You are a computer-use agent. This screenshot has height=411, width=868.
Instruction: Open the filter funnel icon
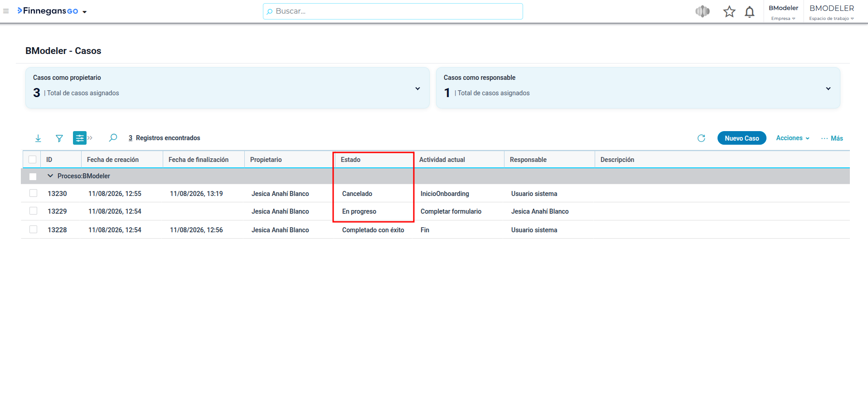[59, 138]
